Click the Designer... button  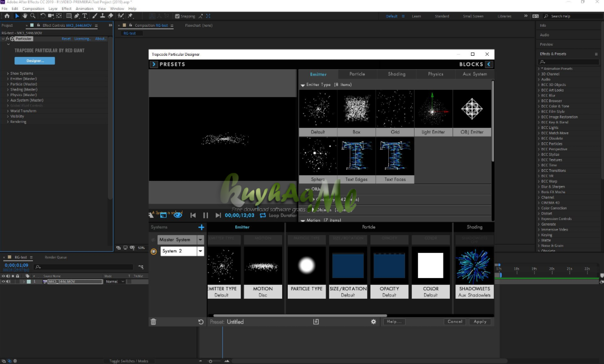click(35, 61)
